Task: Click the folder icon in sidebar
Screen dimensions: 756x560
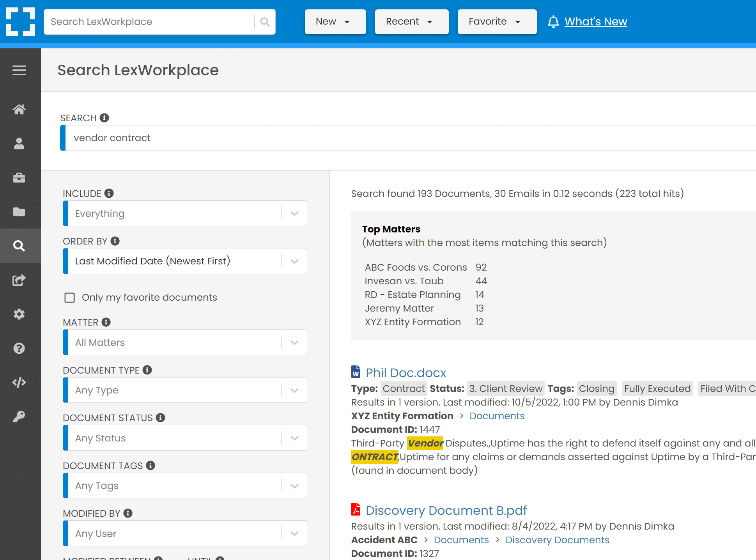Action: pyautogui.click(x=19, y=212)
